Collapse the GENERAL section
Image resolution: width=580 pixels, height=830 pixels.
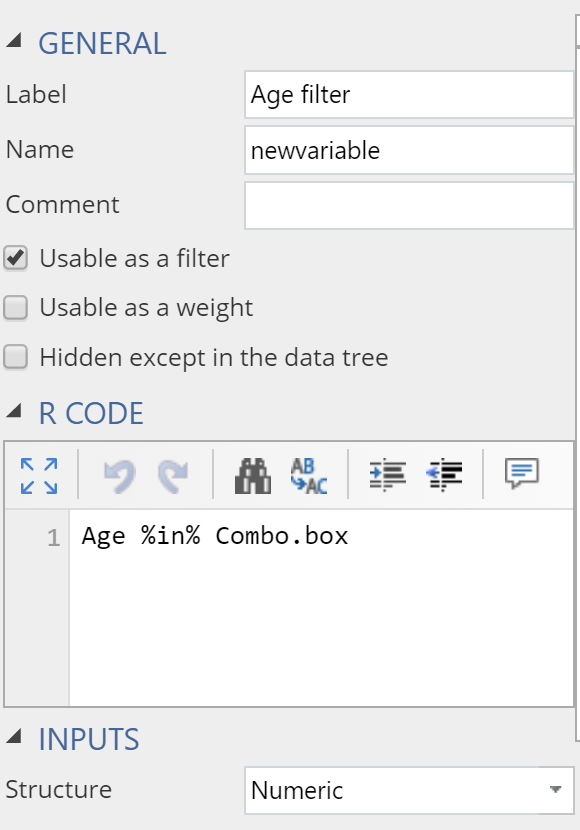coord(16,43)
